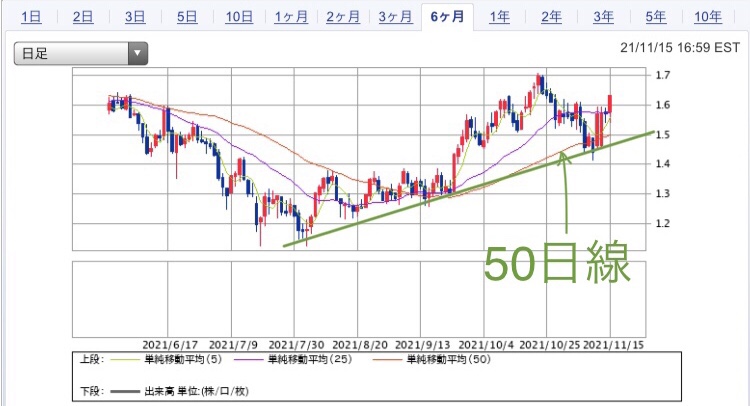This screenshot has height=406, width=750.
Task: Click the 2021/10/4 date label
Action: tap(486, 345)
